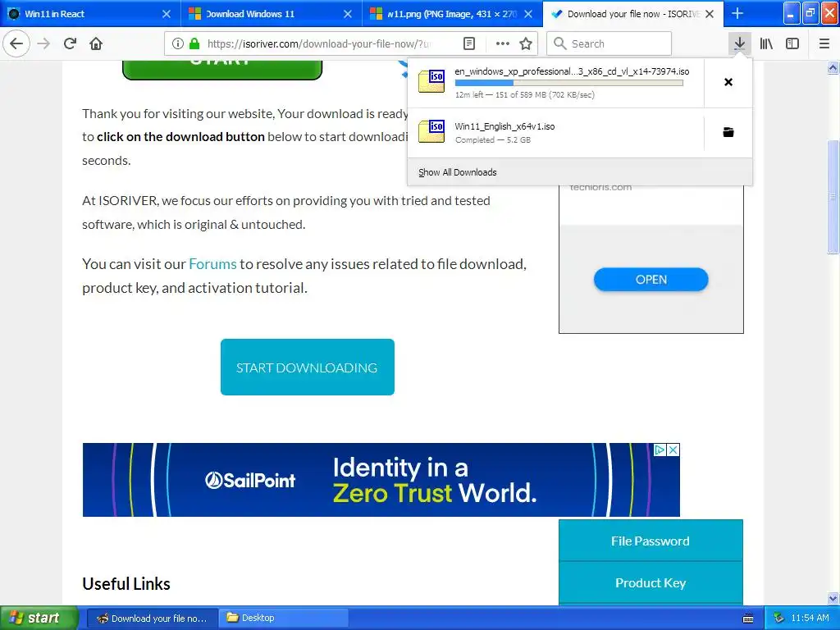Click into the Search box
Viewport: 840px width, 630px height.
(609, 44)
